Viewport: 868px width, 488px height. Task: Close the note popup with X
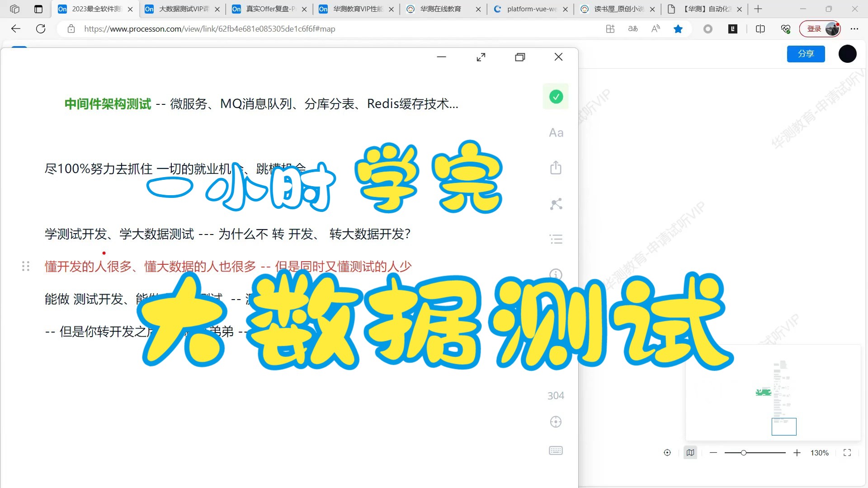tap(558, 57)
